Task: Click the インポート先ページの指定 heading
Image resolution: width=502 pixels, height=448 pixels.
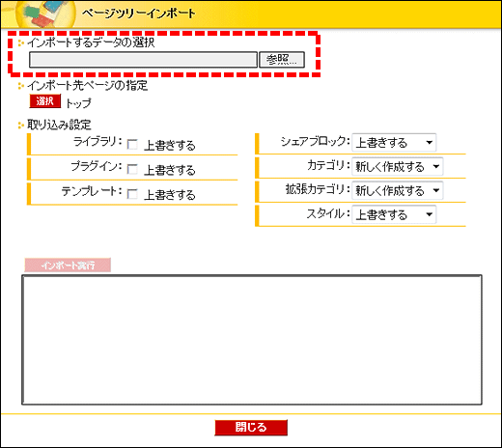Action: pos(88,85)
